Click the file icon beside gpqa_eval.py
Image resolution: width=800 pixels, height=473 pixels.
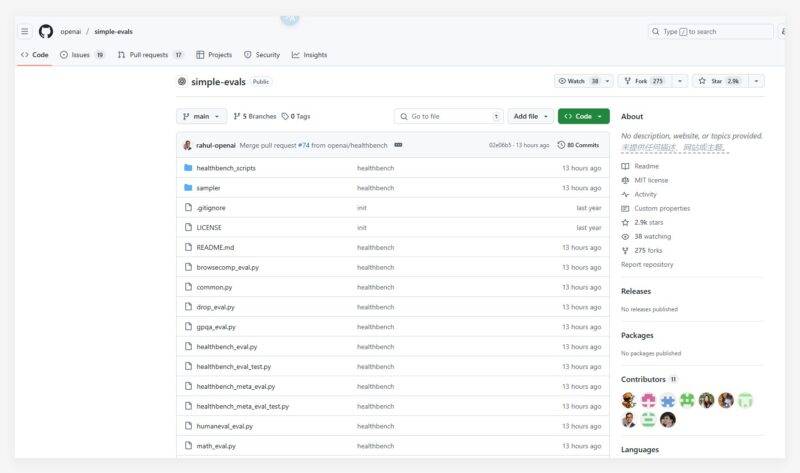(x=188, y=327)
